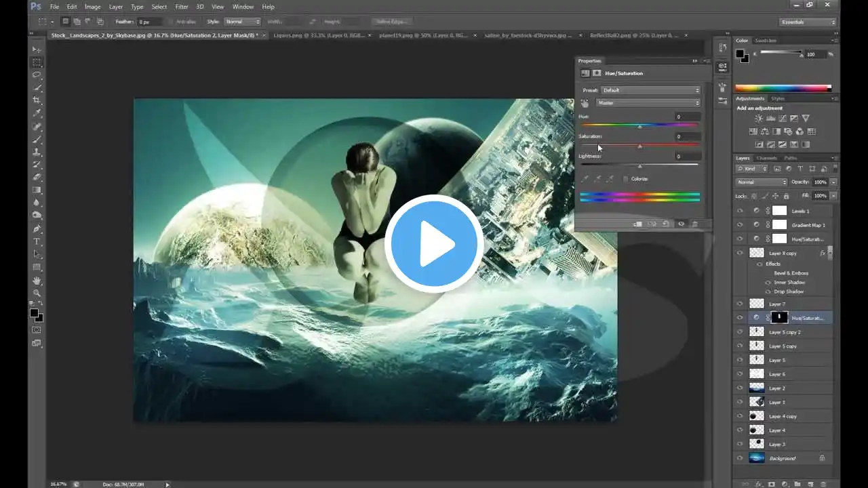
Task: Hide the Background layer
Action: [740, 458]
